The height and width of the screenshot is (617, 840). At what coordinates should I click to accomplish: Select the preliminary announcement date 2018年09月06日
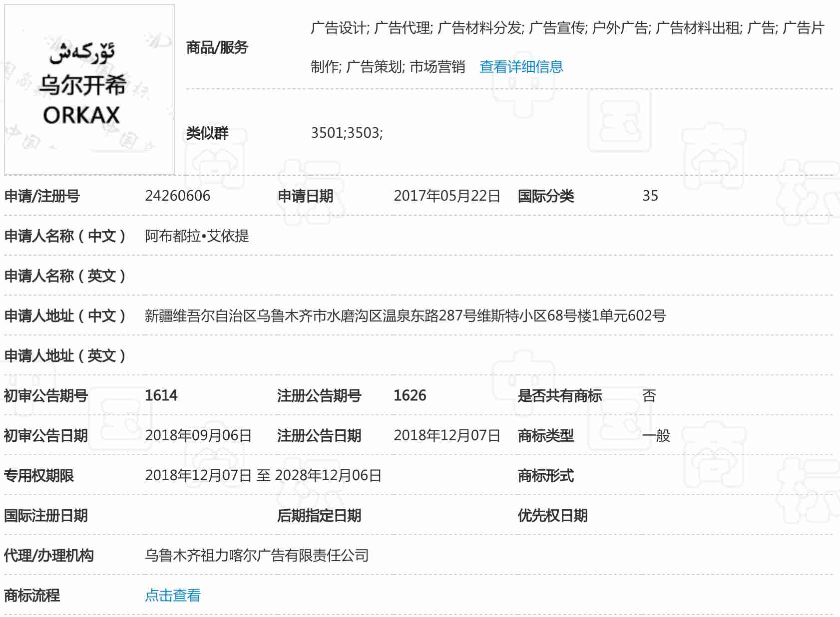tap(198, 435)
